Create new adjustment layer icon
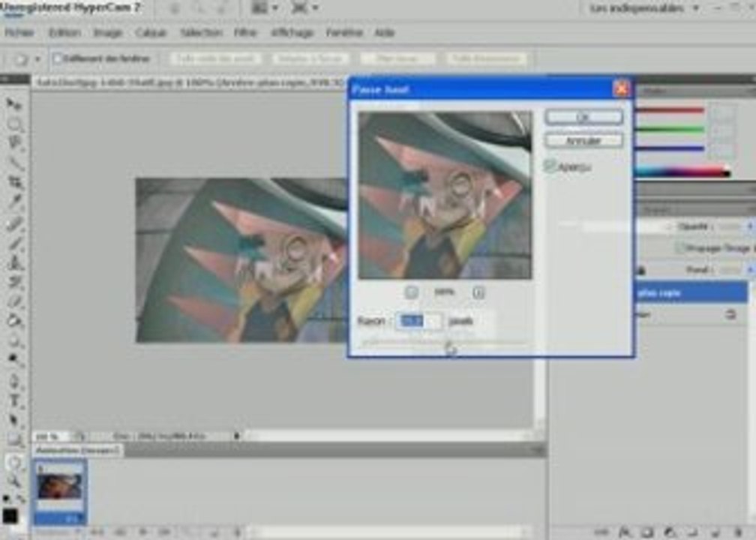The height and width of the screenshot is (540, 756). [670, 532]
